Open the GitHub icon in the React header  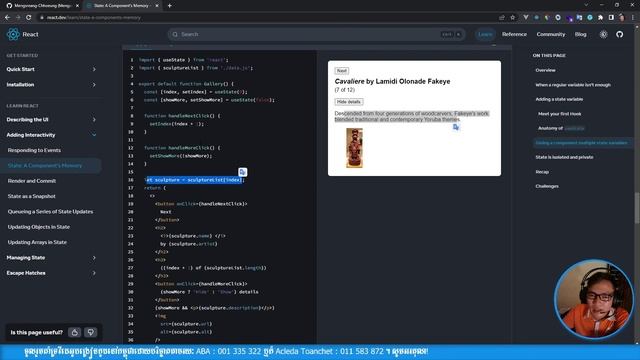[x=620, y=34]
